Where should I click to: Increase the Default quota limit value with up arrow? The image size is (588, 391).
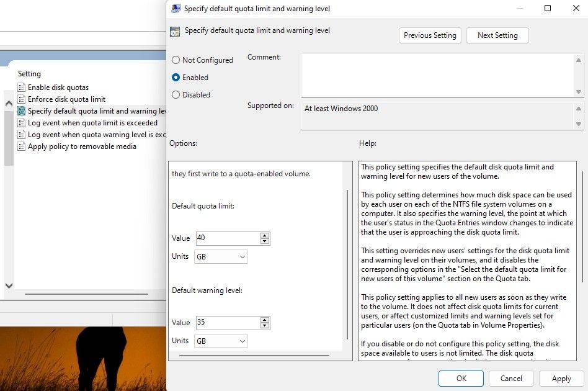(265, 236)
